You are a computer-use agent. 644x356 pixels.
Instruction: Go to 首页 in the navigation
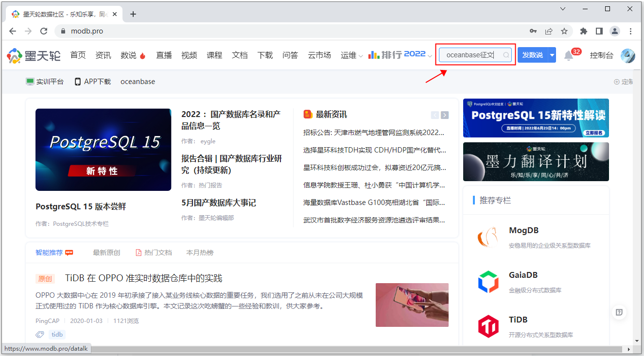78,55
